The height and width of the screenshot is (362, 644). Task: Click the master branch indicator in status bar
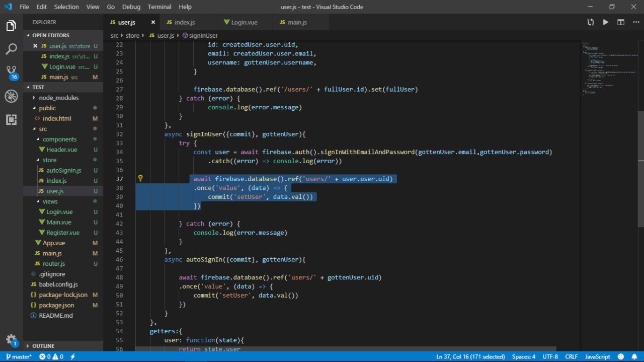coord(19,356)
